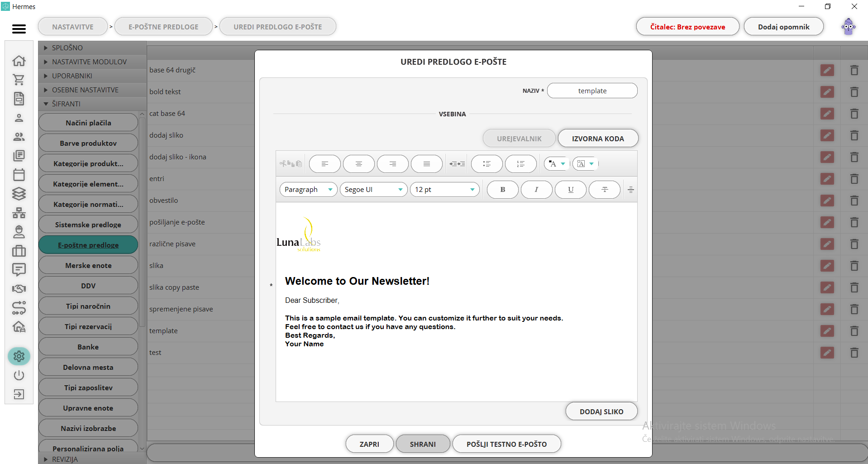This screenshot has width=868, height=464.
Task: Open the chat message sidebar icon
Action: 19,270
